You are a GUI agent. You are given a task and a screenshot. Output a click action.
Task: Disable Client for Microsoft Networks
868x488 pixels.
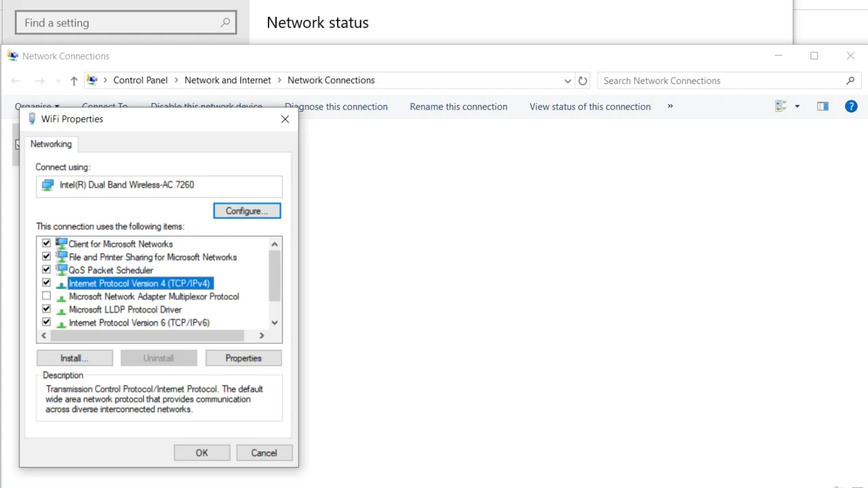(46, 243)
